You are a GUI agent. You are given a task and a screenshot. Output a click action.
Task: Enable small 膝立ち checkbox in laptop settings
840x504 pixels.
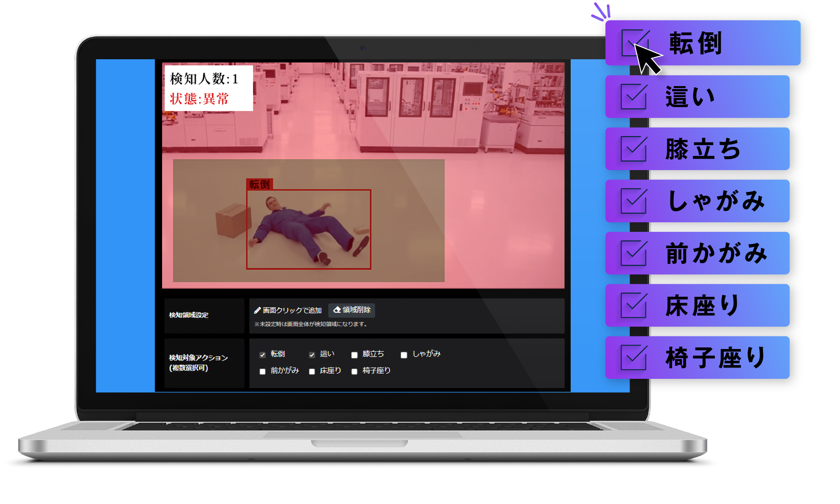coord(354,355)
